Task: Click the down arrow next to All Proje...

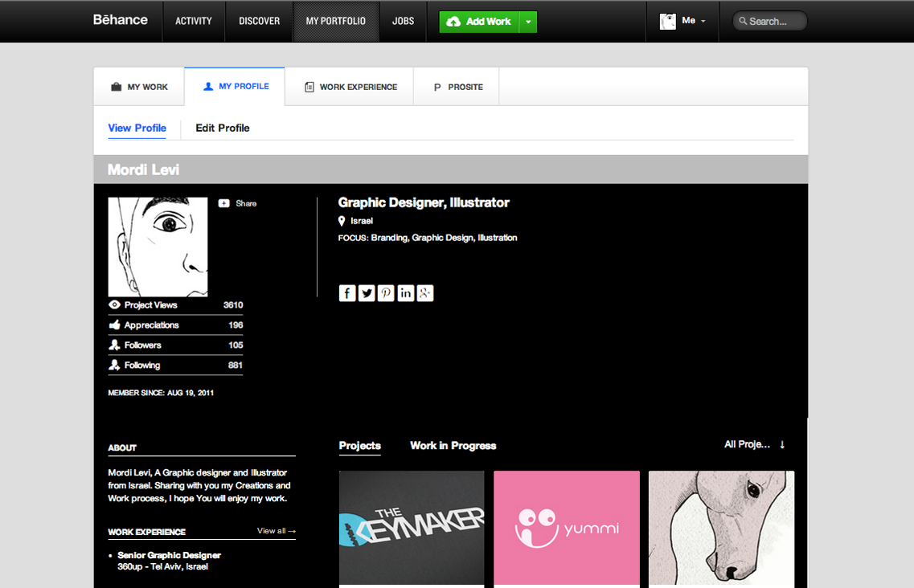Action: (x=782, y=445)
